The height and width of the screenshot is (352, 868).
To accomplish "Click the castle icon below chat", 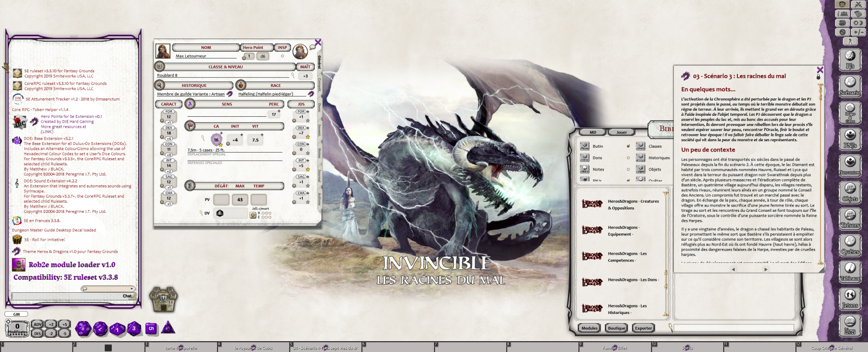I will coord(163,299).
